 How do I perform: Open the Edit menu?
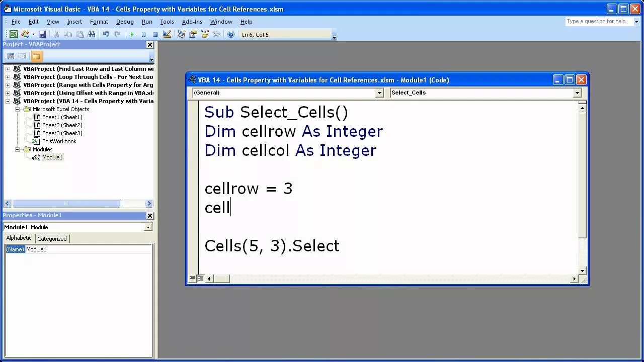(x=34, y=22)
